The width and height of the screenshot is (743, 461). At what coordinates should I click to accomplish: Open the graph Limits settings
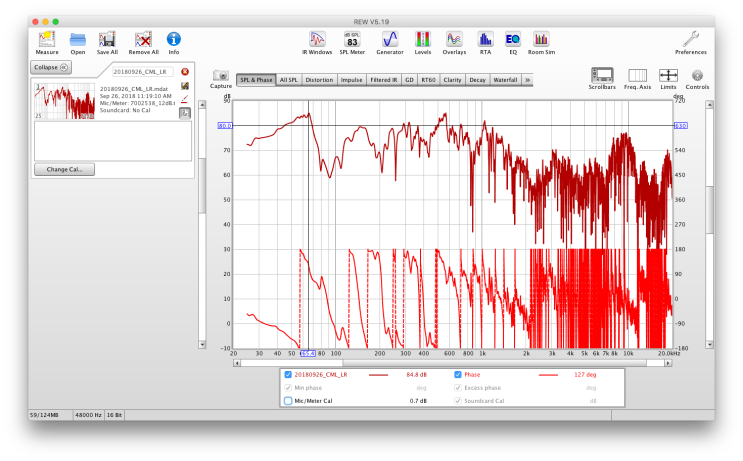coord(668,77)
